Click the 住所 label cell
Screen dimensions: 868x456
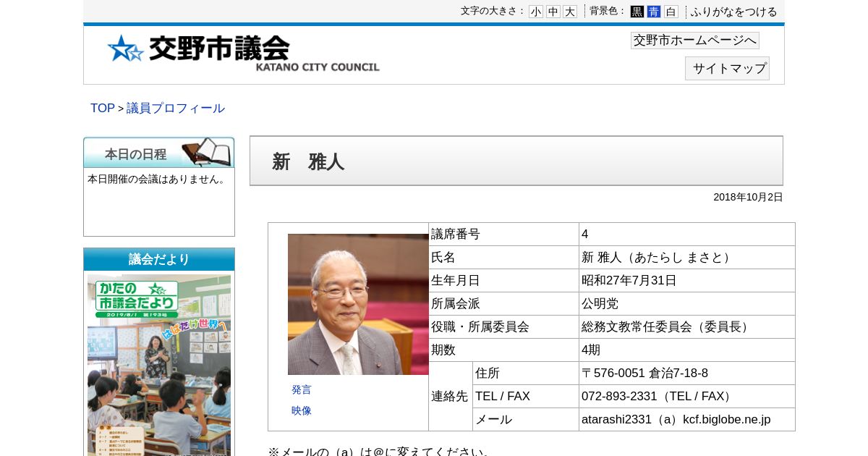coord(526,373)
